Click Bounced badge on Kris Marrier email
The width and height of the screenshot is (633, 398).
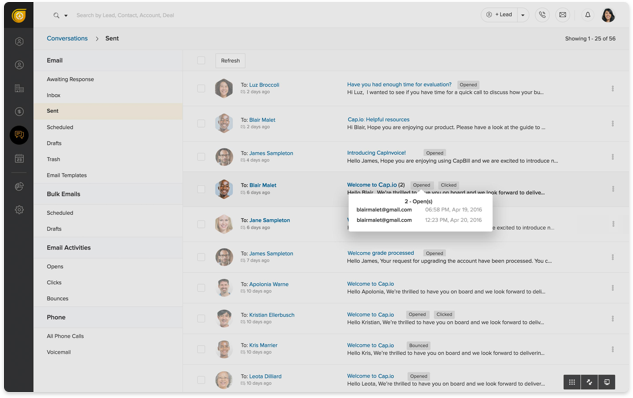coord(418,346)
